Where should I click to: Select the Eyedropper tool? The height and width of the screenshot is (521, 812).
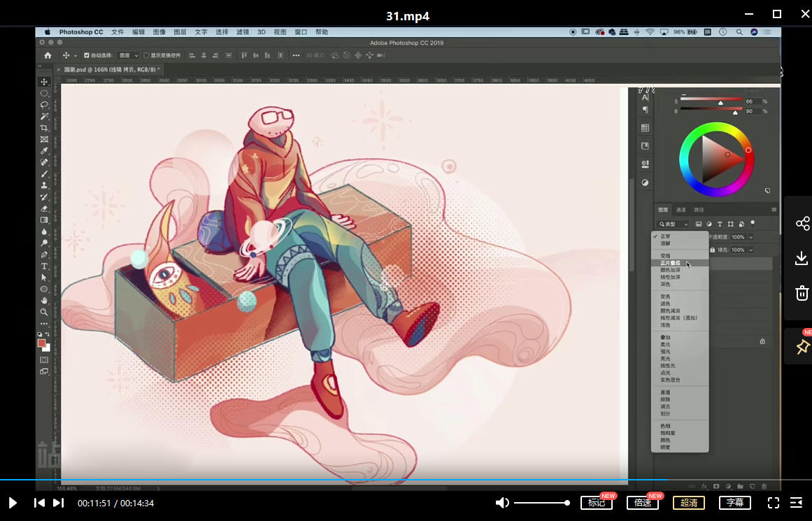44,151
